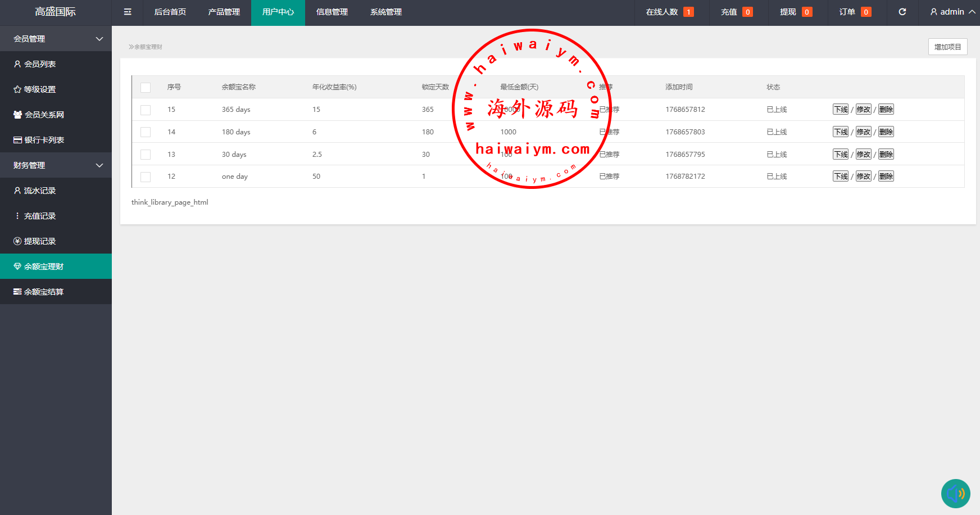Check the box for the 365 days row
The height and width of the screenshot is (515, 980).
(146, 110)
